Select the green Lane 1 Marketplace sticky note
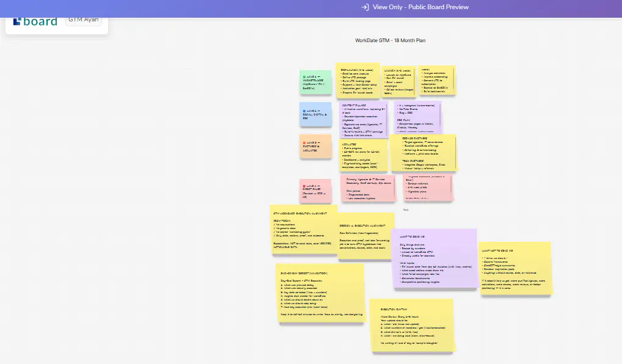 pos(315,82)
